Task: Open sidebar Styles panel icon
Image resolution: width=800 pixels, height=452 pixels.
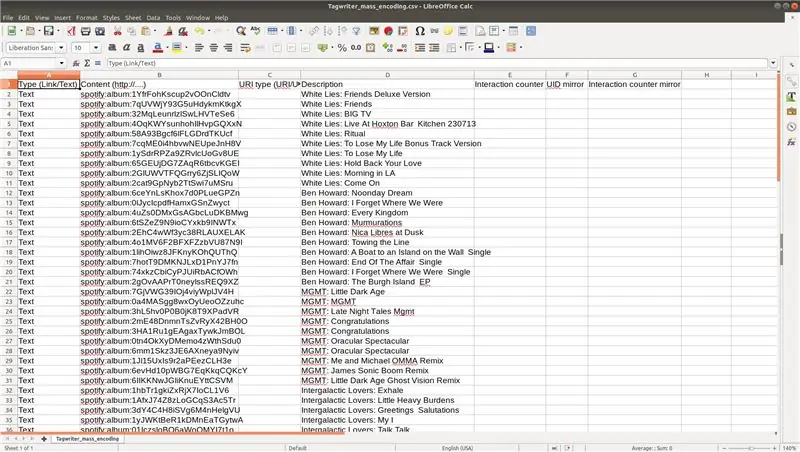Action: pyautogui.click(x=791, y=96)
